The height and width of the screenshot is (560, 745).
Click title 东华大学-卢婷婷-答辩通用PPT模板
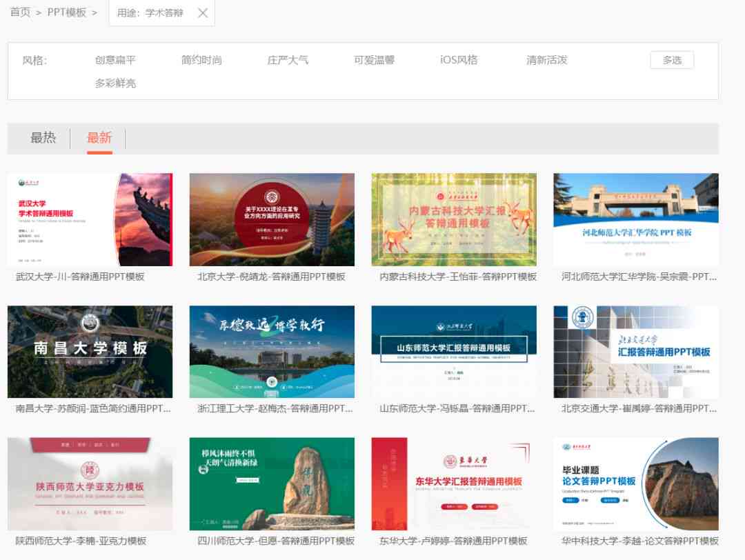point(453,541)
